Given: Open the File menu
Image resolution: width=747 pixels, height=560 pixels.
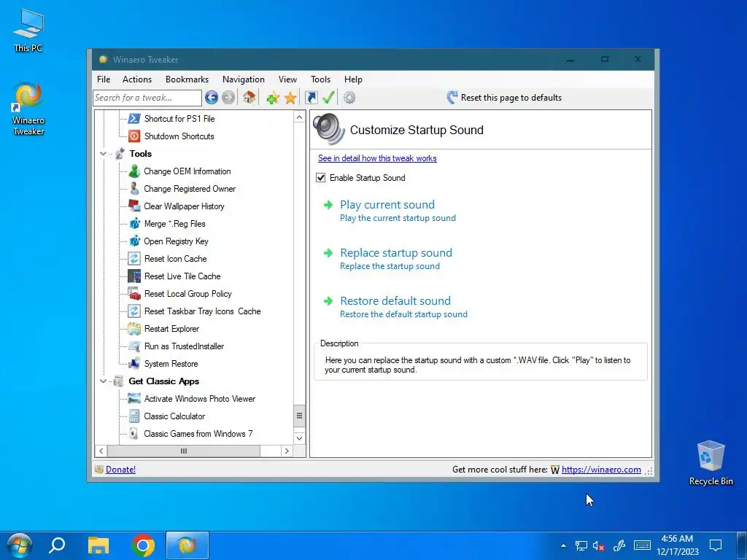Looking at the screenshot, I should pyautogui.click(x=104, y=79).
